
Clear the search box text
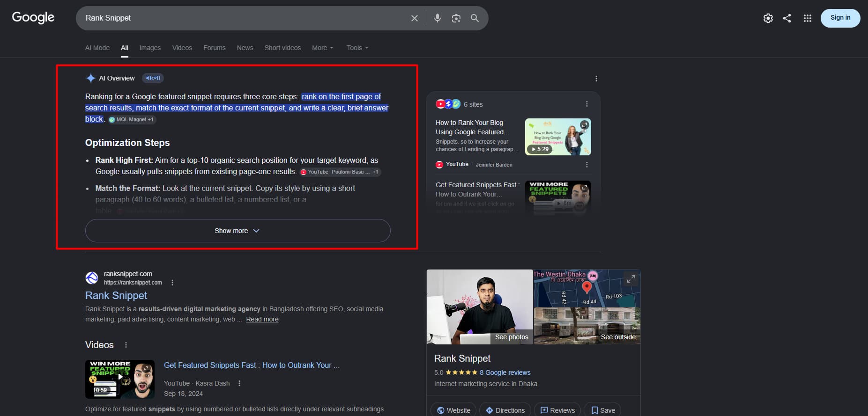tap(415, 18)
